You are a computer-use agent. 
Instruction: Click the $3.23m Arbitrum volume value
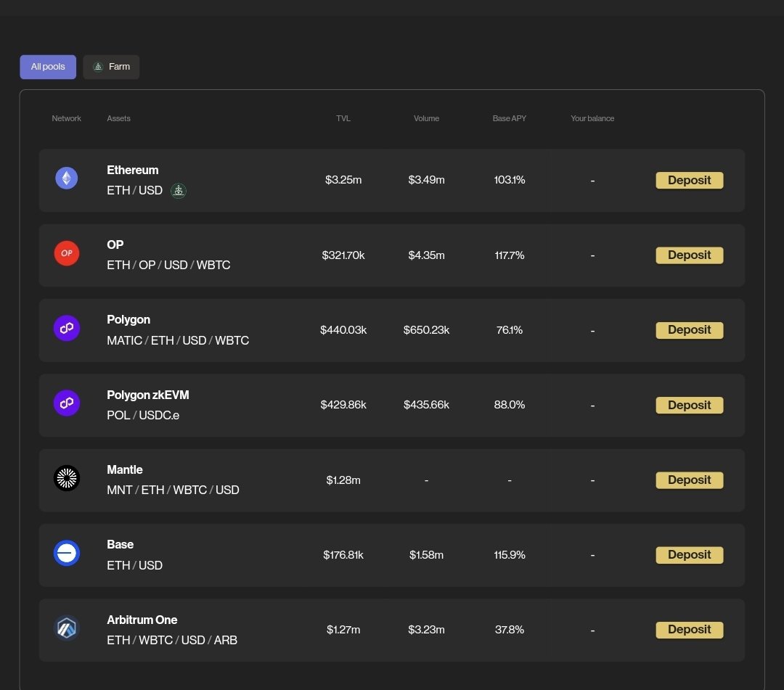click(427, 630)
